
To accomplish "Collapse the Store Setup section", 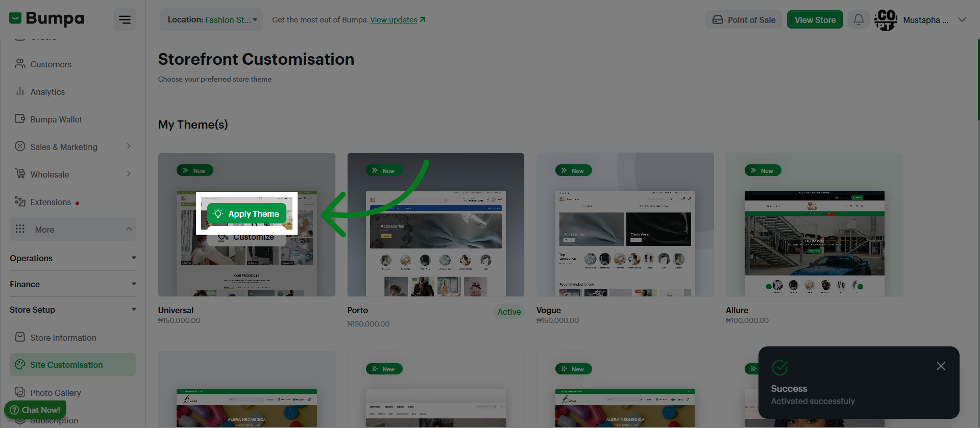I will 73,310.
